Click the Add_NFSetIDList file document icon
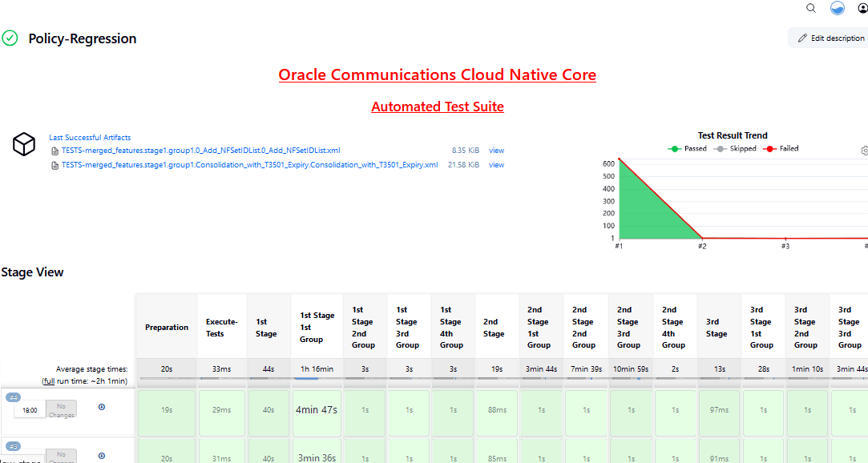The image size is (868, 463). click(55, 151)
